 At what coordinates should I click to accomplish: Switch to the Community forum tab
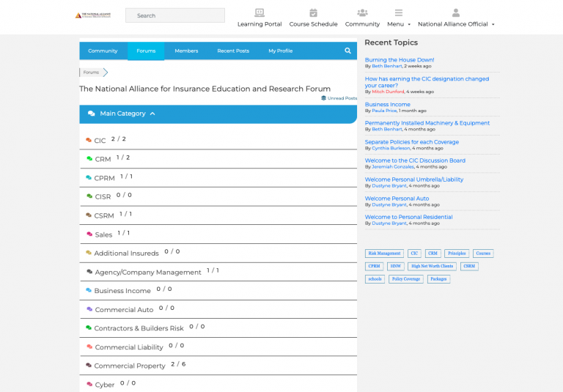tap(103, 51)
